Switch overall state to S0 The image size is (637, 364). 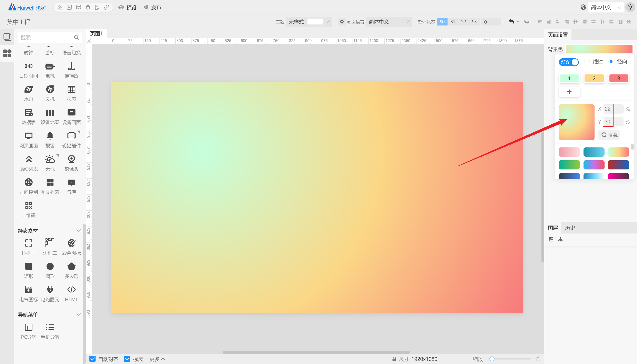point(442,22)
